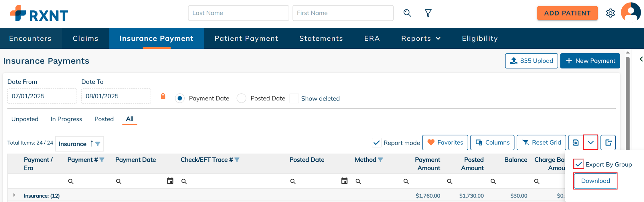Open the settings gear icon

coord(610,13)
